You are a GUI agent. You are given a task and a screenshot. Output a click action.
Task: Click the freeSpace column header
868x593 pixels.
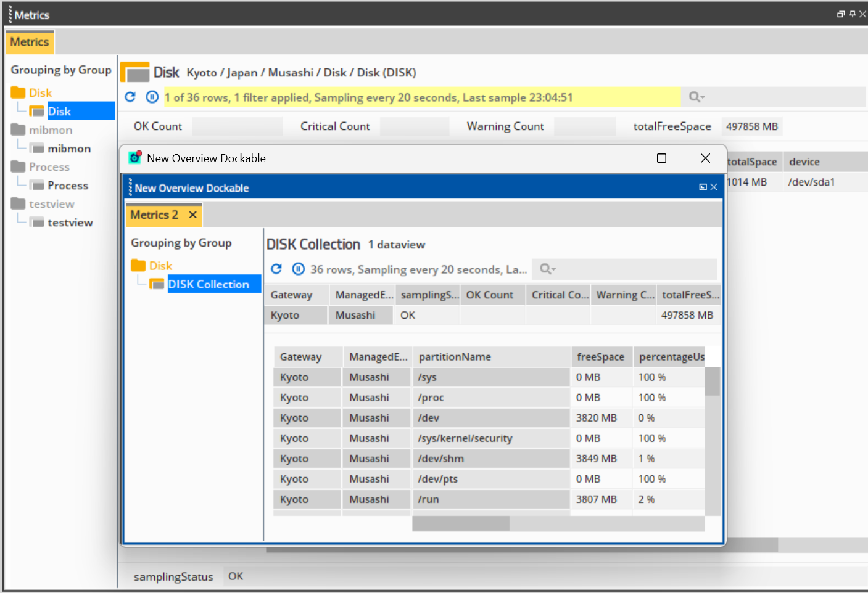pyautogui.click(x=600, y=357)
